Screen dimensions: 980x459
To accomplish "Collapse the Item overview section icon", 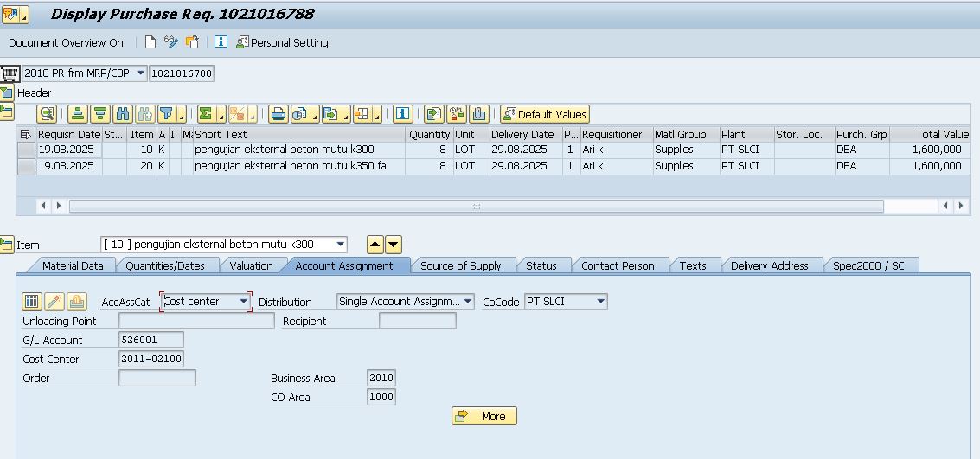I will (6, 112).
